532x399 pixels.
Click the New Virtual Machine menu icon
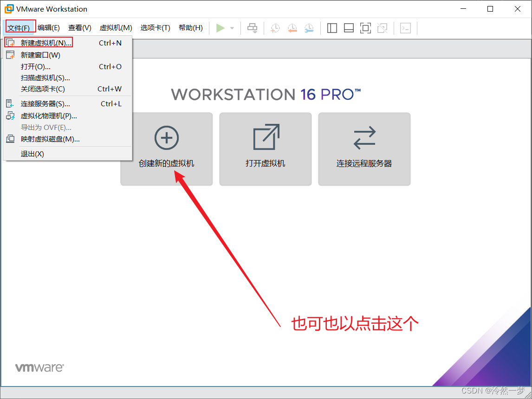11,43
